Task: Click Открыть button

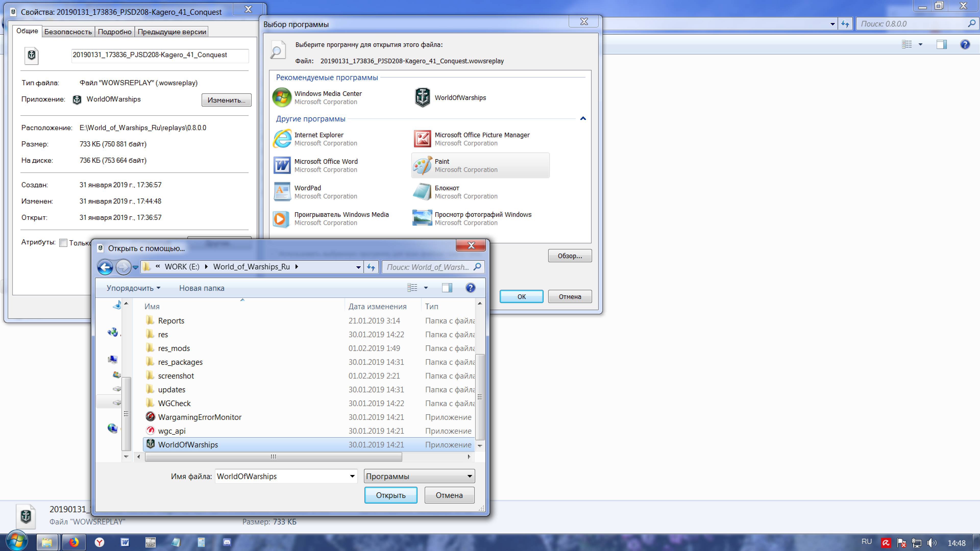Action: click(390, 495)
